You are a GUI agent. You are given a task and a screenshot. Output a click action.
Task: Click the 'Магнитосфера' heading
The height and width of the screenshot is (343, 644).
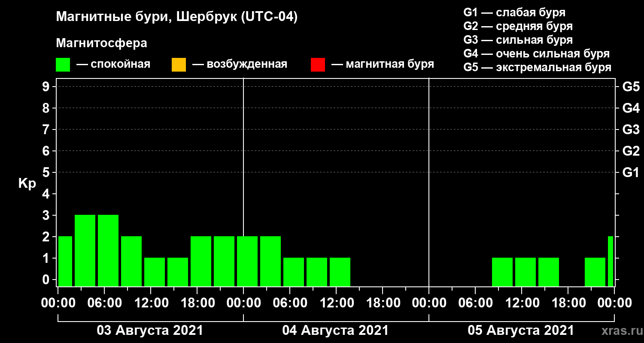coord(101,43)
